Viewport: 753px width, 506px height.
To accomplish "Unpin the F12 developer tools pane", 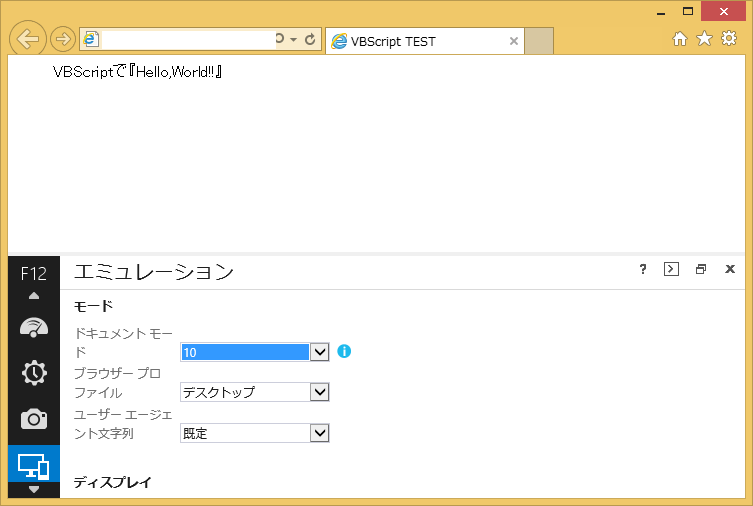I will click(x=701, y=269).
